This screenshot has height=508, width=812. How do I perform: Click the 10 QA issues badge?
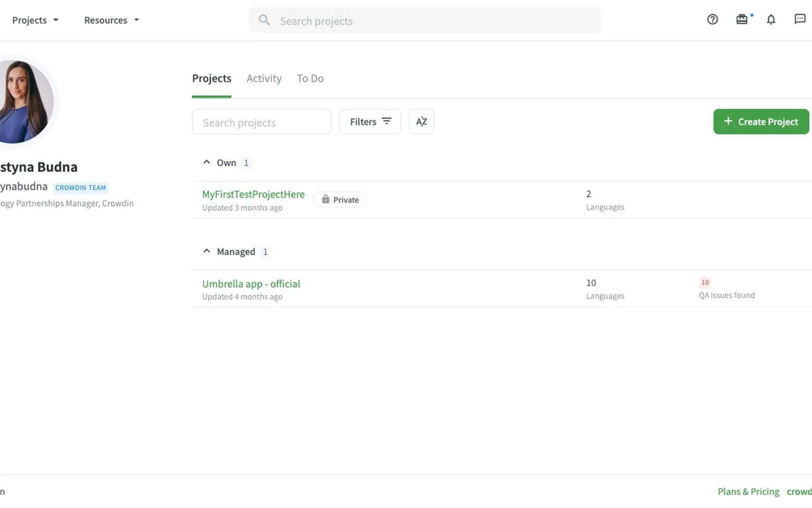(705, 282)
